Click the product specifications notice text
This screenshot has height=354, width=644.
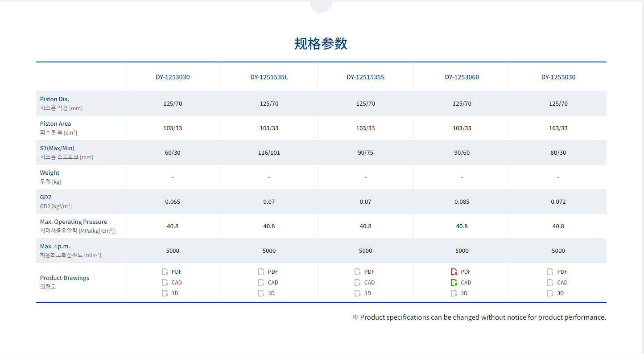pyautogui.click(x=479, y=317)
